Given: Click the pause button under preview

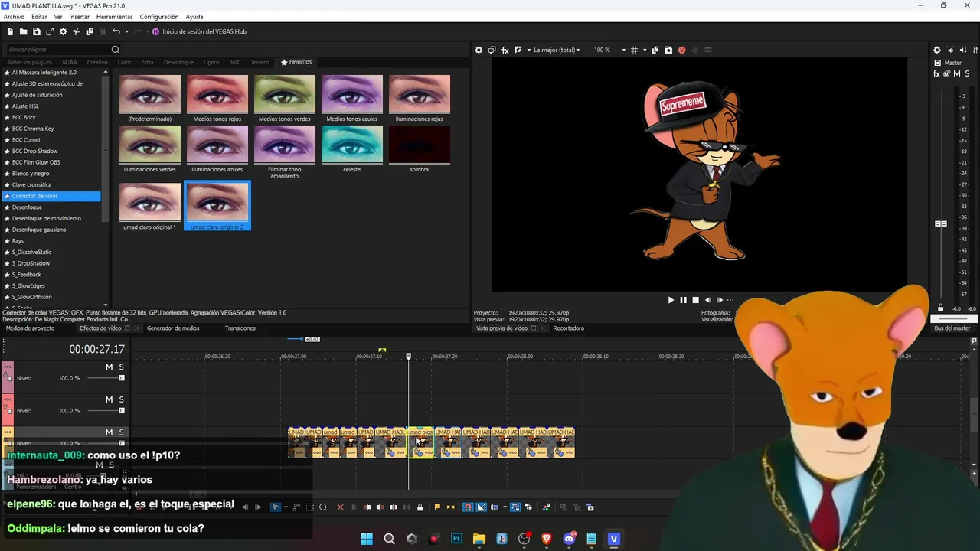Looking at the screenshot, I should point(683,300).
